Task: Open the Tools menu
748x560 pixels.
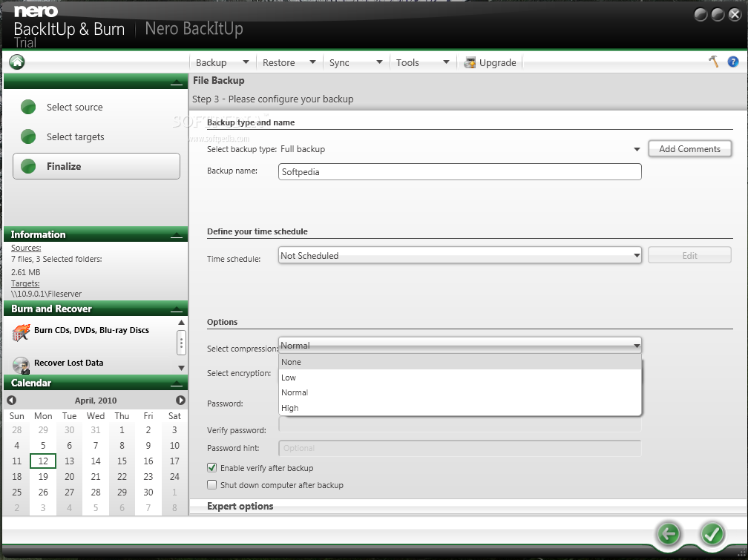Action: point(407,62)
